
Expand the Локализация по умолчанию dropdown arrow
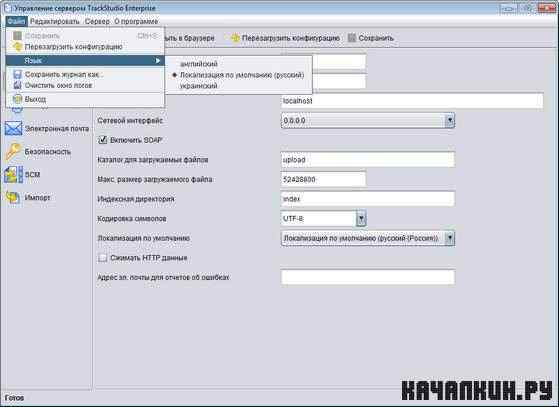(450, 238)
